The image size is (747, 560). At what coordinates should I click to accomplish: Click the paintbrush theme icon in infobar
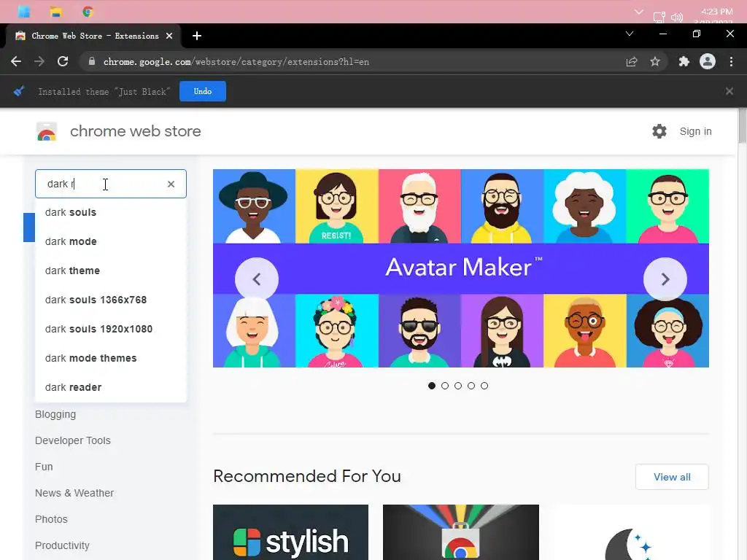pyautogui.click(x=19, y=91)
